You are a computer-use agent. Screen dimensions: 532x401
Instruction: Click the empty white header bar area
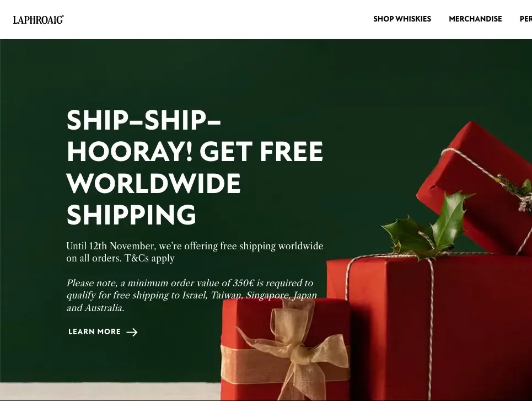217,19
